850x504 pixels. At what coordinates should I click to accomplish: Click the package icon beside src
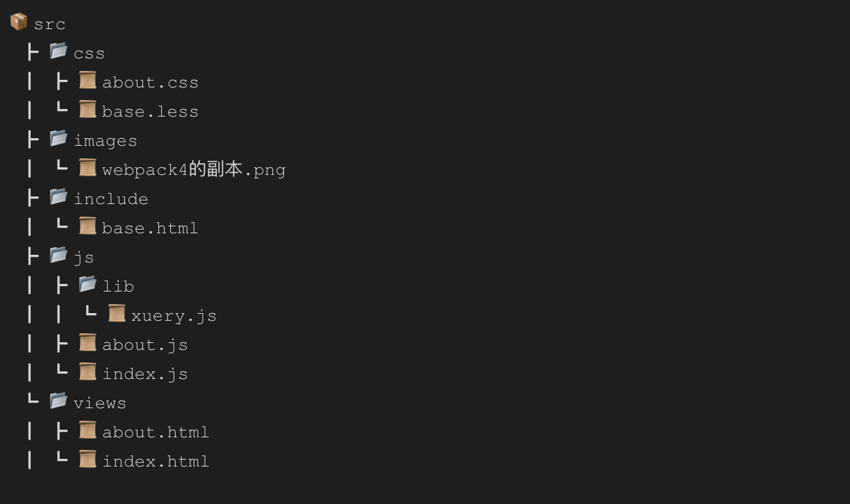(19, 22)
